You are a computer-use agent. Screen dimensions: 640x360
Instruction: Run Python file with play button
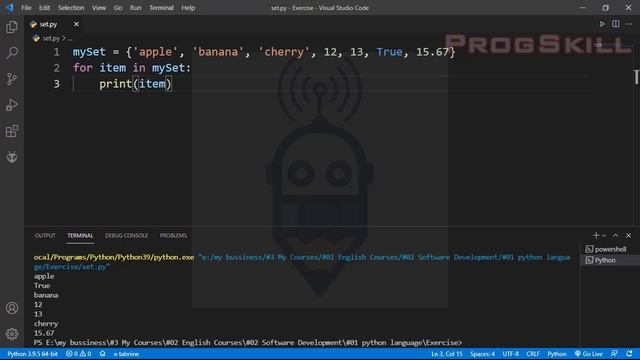(x=602, y=24)
